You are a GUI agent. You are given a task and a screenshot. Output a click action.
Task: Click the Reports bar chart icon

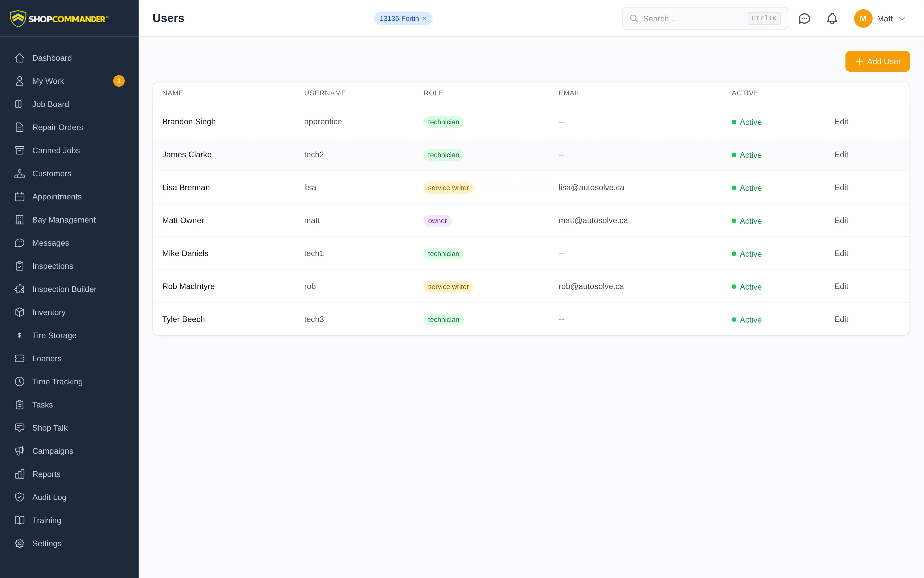19,474
